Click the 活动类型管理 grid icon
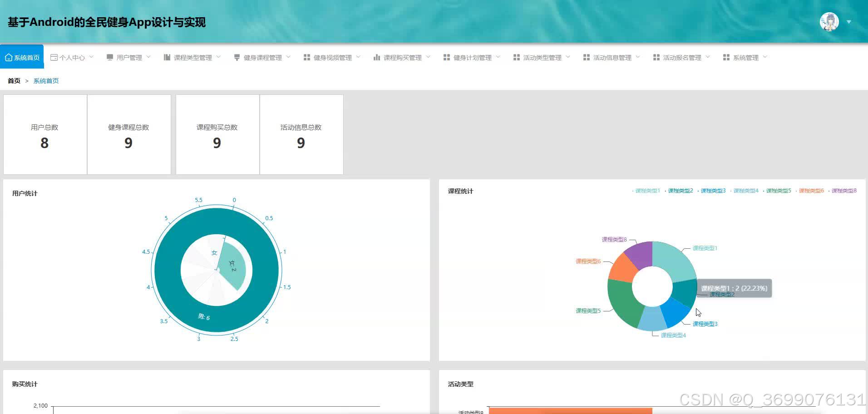The image size is (868, 414). (517, 57)
